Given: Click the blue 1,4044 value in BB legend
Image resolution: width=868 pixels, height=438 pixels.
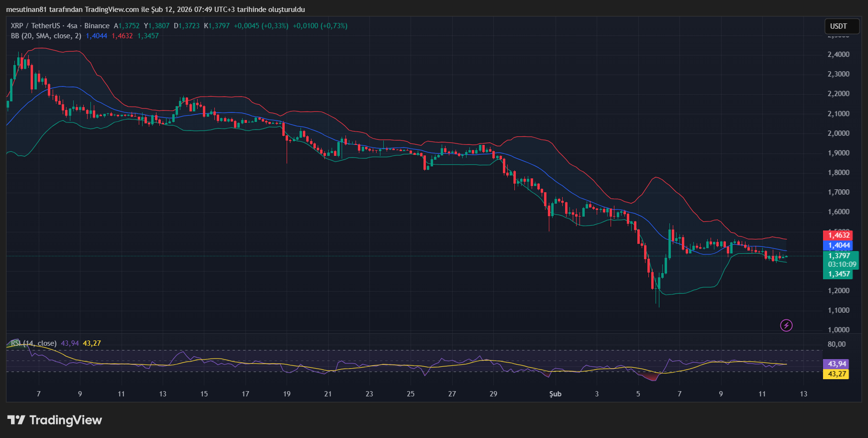Looking at the screenshot, I should 96,36.
